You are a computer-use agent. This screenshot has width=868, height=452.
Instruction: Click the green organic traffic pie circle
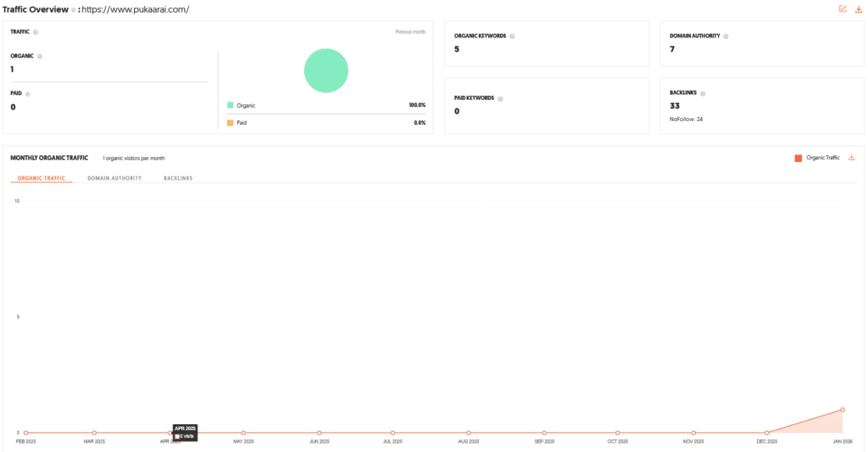click(x=326, y=70)
